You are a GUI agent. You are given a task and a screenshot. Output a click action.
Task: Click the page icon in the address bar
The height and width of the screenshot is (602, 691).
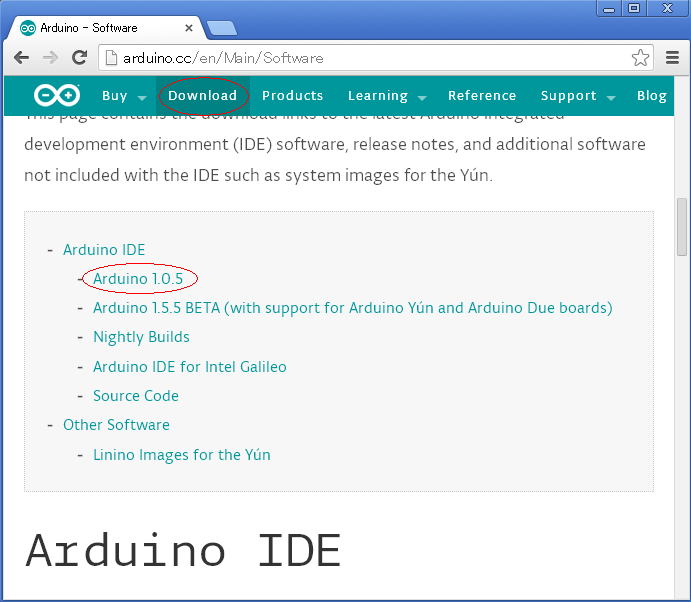[111, 58]
